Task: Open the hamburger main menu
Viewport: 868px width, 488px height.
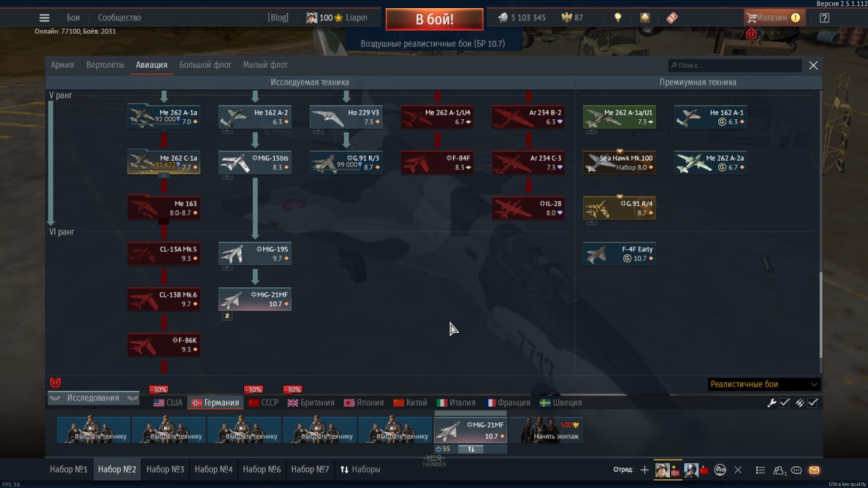Action: click(x=44, y=18)
